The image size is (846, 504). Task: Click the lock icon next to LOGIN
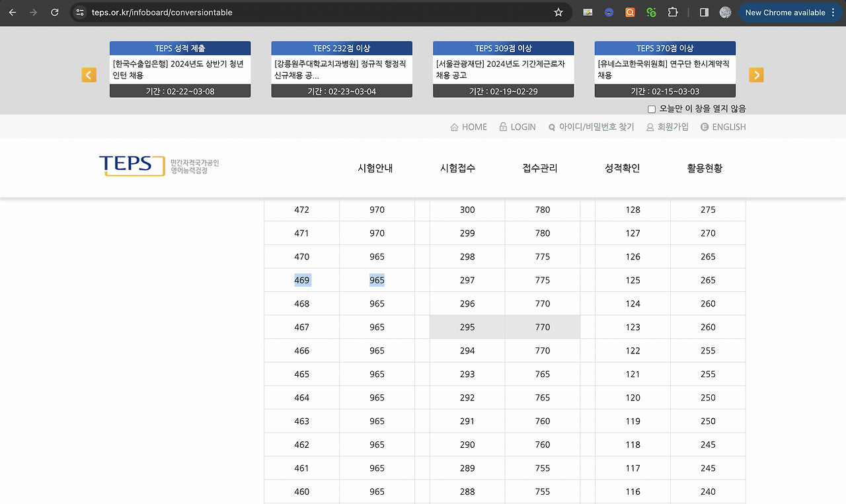[503, 127]
